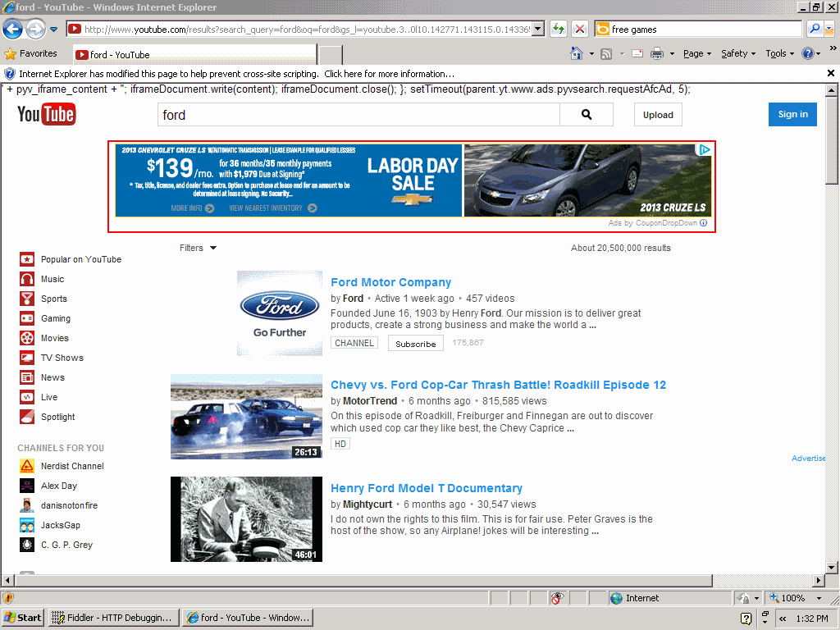
Task: Open the Home button dropdown arrow
Action: coord(591,53)
